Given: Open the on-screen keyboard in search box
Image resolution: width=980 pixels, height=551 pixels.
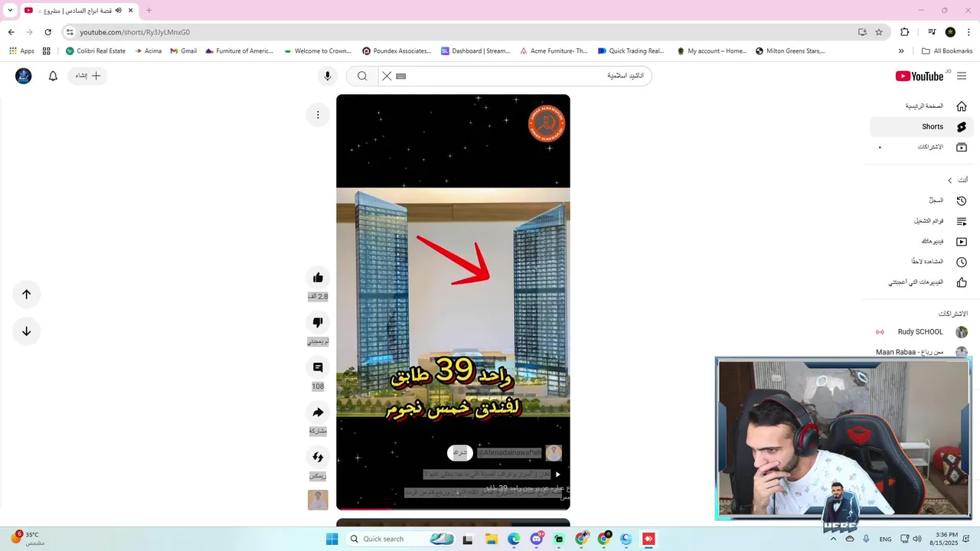Looking at the screenshot, I should [x=401, y=76].
